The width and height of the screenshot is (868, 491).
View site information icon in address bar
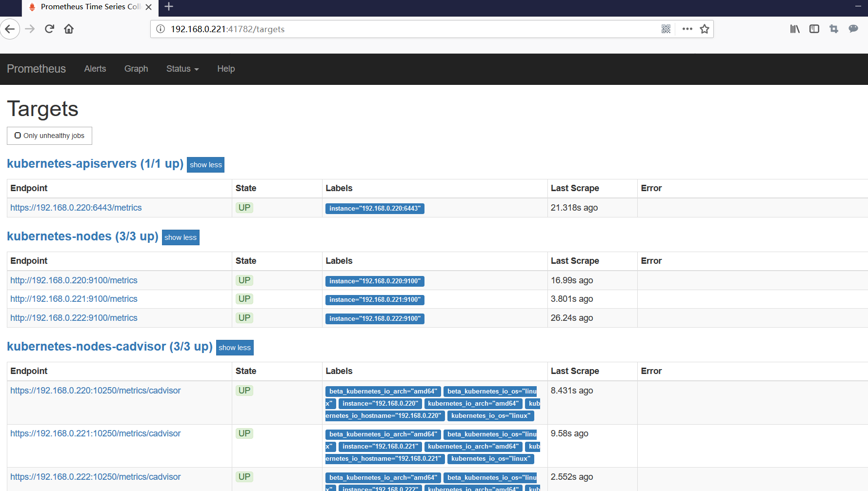pyautogui.click(x=160, y=29)
